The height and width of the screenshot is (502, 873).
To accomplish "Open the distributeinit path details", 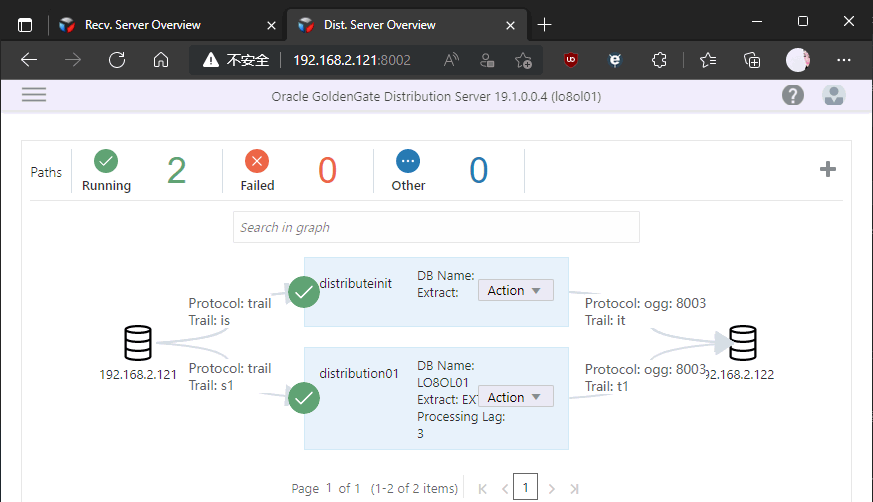I will [355, 284].
